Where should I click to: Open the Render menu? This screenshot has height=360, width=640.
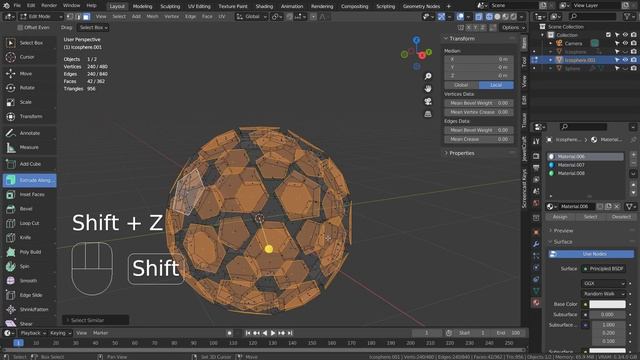pyautogui.click(x=49, y=6)
